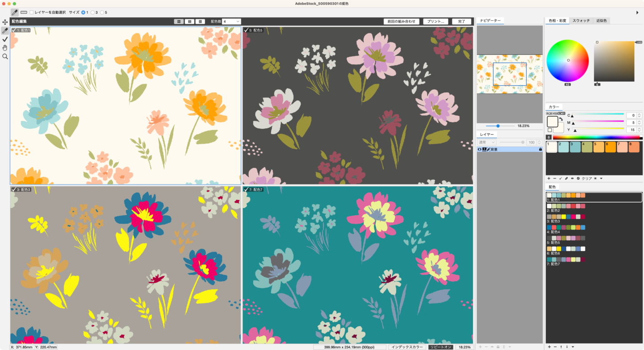
Task: Select the Hand pan tool
Action: 5,48
